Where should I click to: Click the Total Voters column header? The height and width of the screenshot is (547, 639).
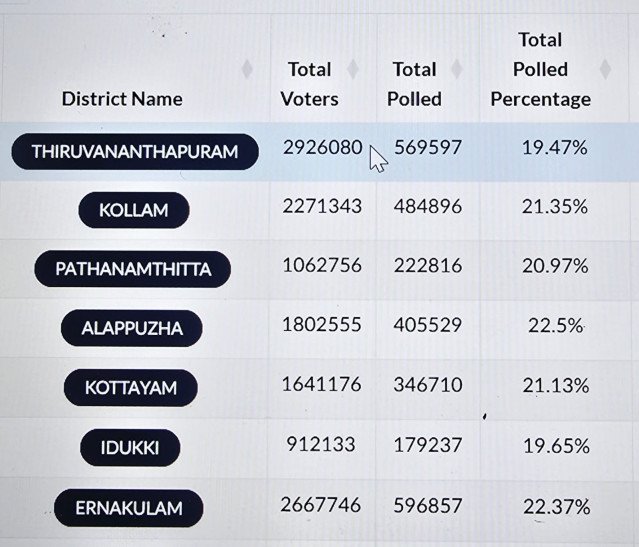click(309, 84)
